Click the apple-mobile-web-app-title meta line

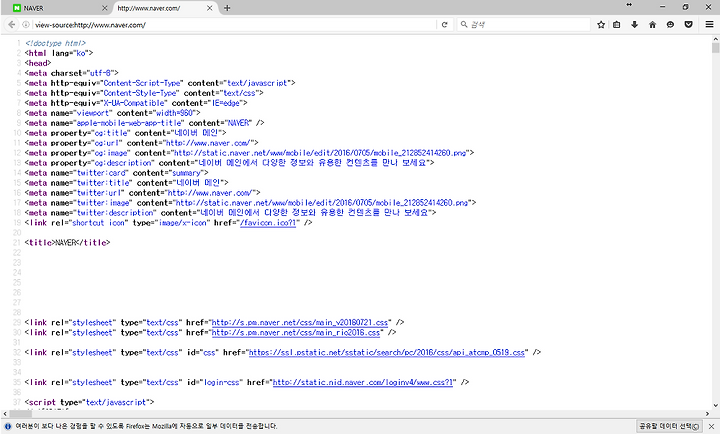pyautogui.click(x=145, y=123)
